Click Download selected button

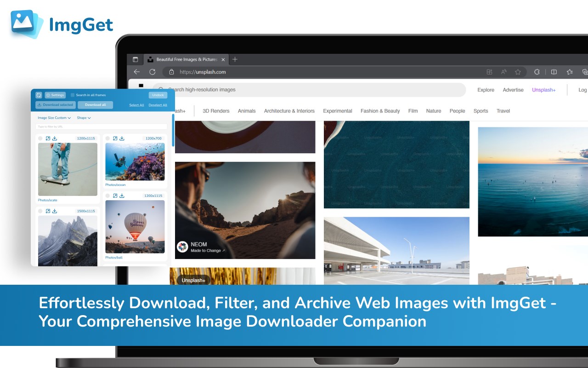pyautogui.click(x=56, y=105)
